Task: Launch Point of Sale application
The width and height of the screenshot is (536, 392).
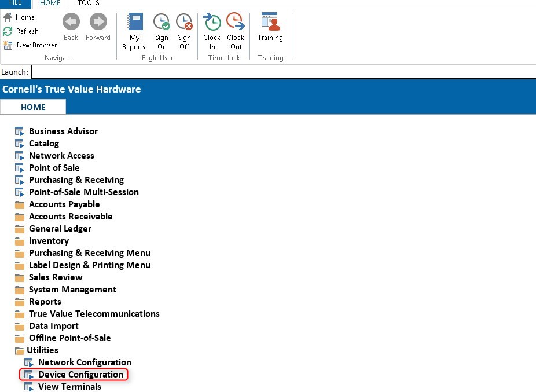Action: click(x=54, y=168)
